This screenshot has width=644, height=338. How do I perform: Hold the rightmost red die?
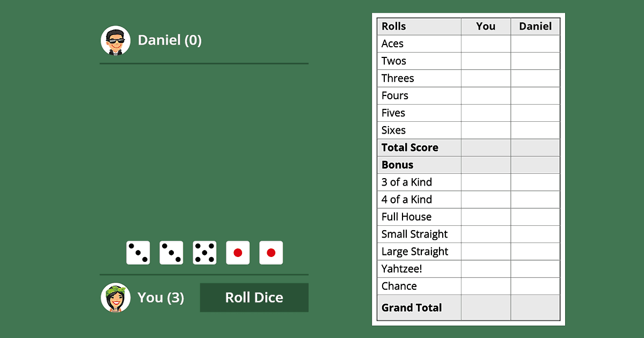click(x=271, y=252)
